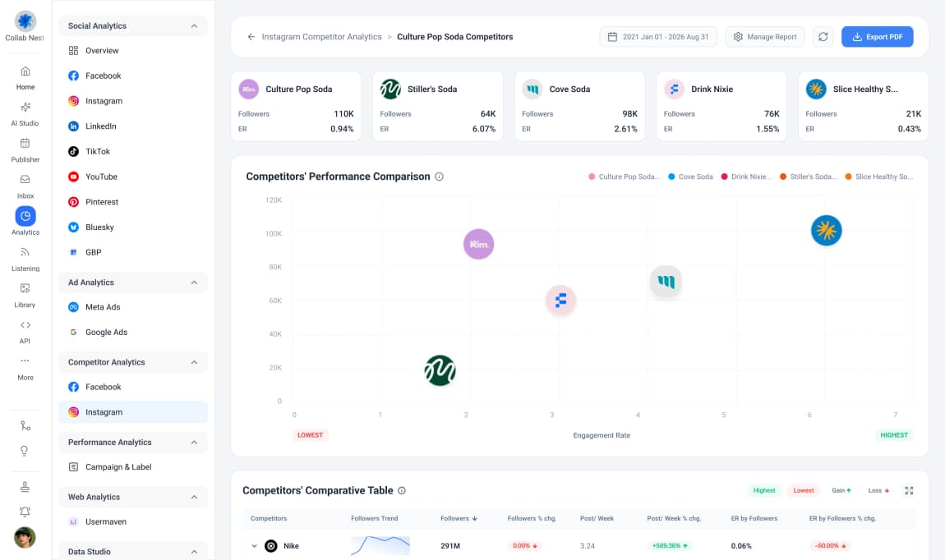The width and height of the screenshot is (945, 560).
Task: Click the Export PDF button
Action: (x=877, y=37)
